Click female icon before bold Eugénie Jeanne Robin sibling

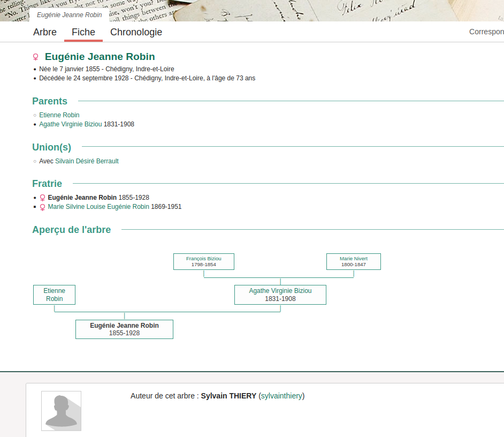(x=43, y=198)
